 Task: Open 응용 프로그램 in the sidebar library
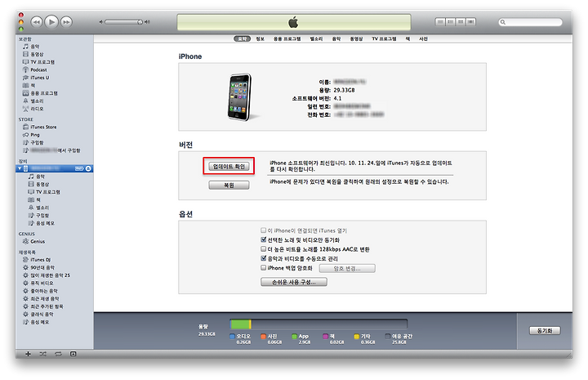[40, 93]
